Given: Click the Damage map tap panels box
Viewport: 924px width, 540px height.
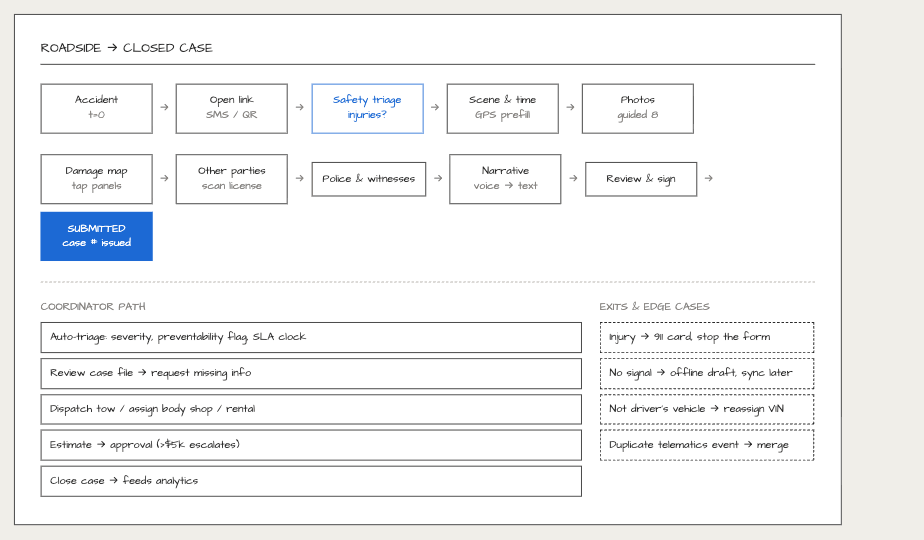Looking at the screenshot, I should [97, 179].
